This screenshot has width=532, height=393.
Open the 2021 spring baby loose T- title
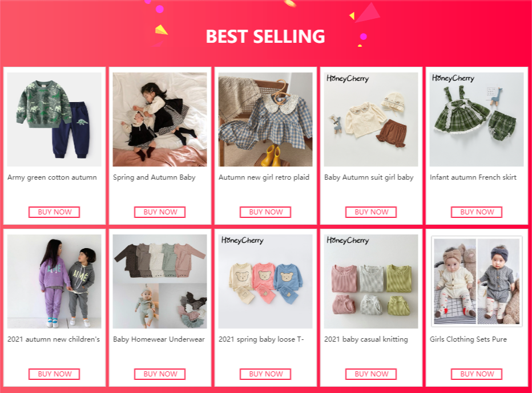(261, 339)
